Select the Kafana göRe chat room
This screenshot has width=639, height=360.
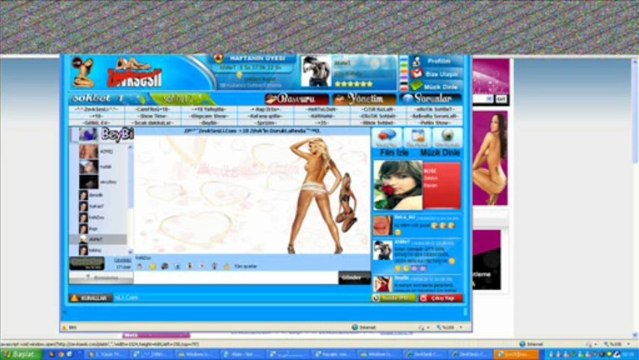click(265, 116)
